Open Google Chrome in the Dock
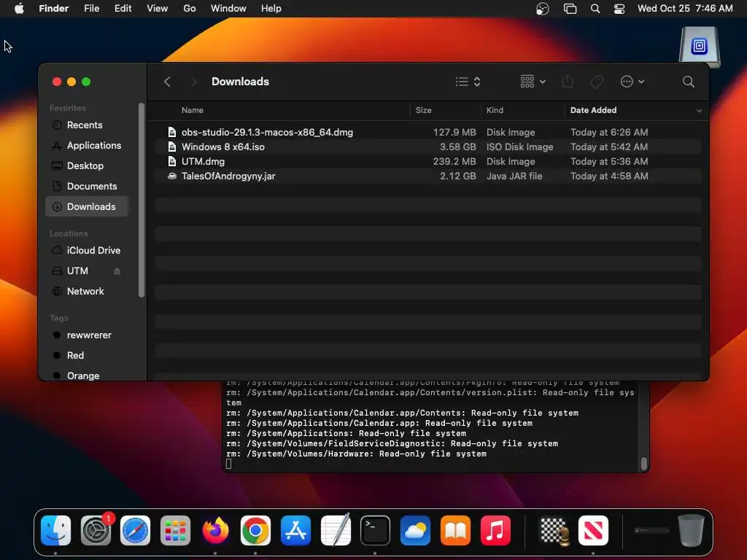747x560 pixels. (x=255, y=530)
